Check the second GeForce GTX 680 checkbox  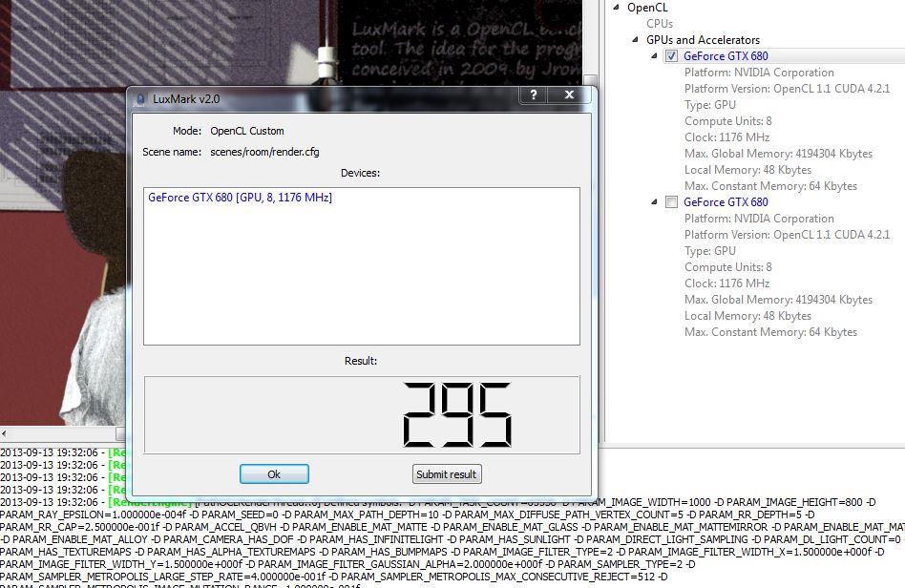tap(671, 202)
